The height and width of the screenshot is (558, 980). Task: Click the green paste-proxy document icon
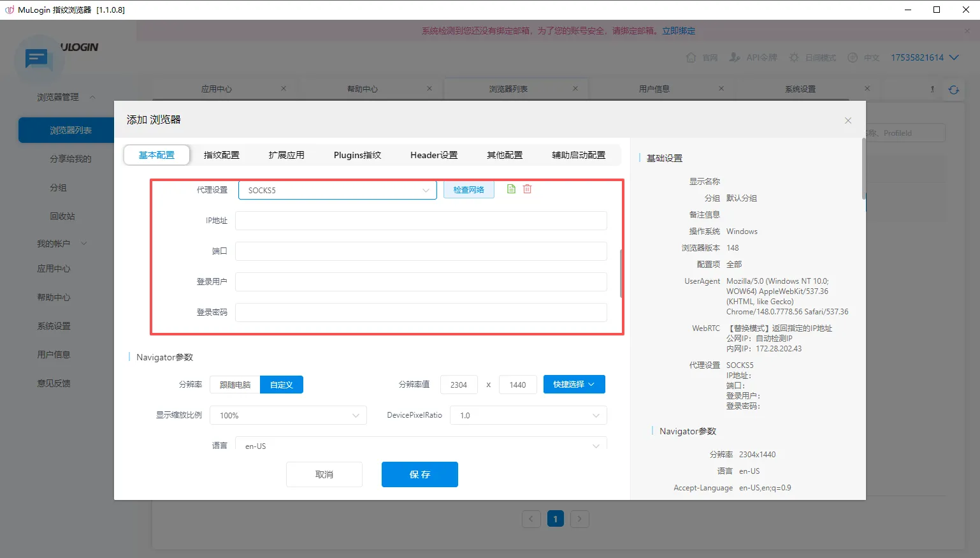click(511, 189)
